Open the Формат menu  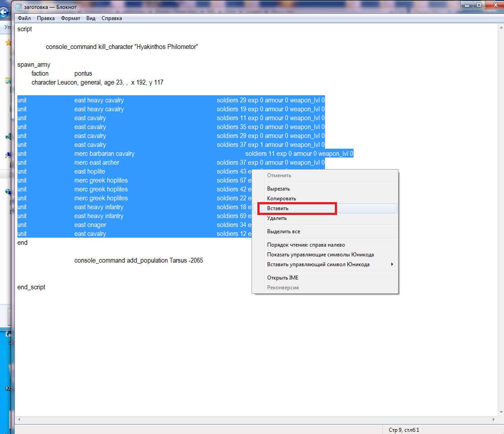(70, 18)
